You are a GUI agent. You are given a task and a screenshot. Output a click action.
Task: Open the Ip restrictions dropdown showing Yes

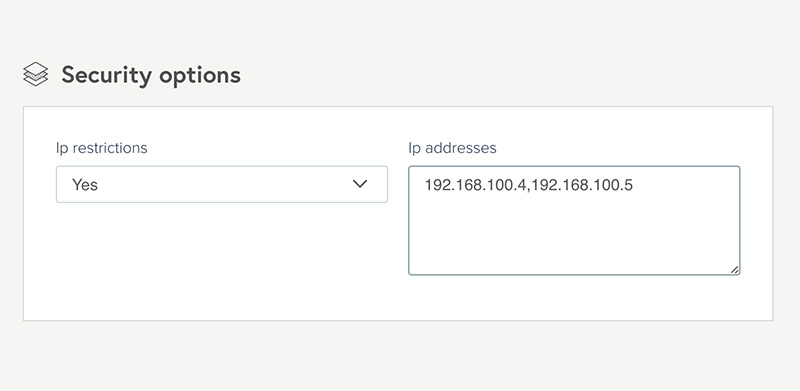pyautogui.click(x=221, y=184)
